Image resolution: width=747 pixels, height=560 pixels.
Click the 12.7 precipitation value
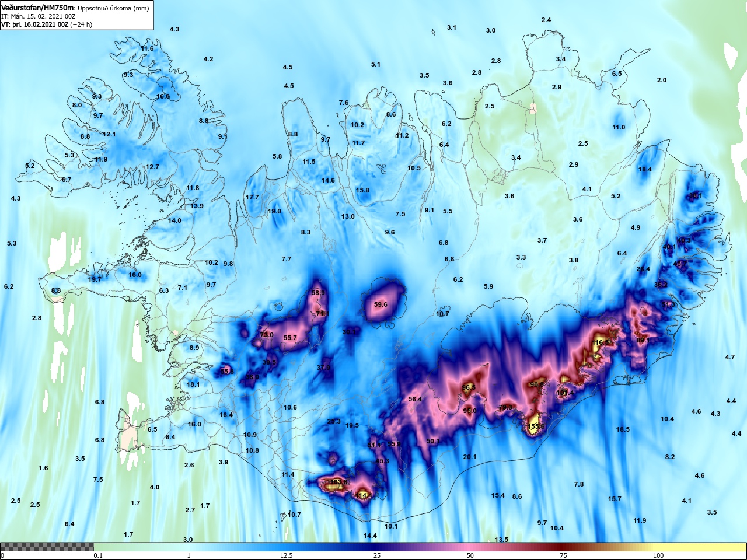coord(152,167)
